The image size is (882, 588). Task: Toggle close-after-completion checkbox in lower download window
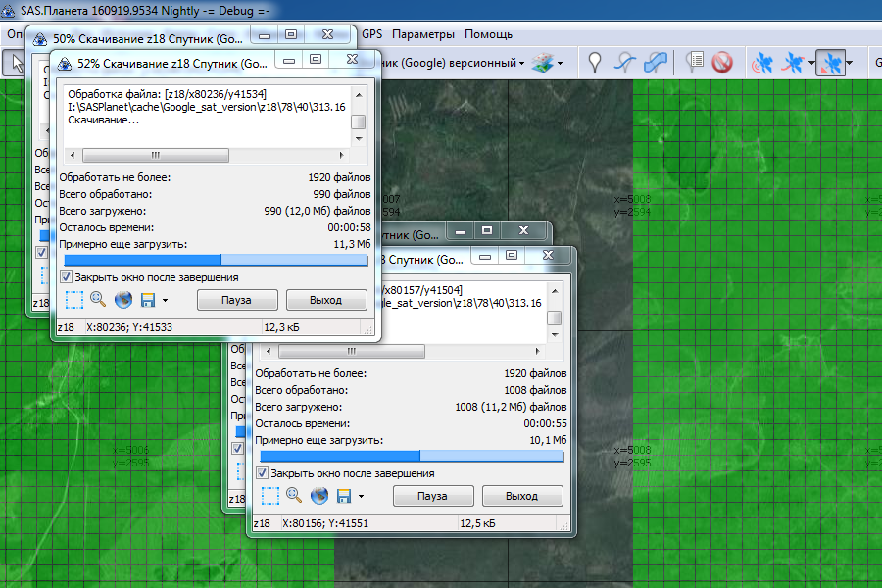click(x=262, y=473)
